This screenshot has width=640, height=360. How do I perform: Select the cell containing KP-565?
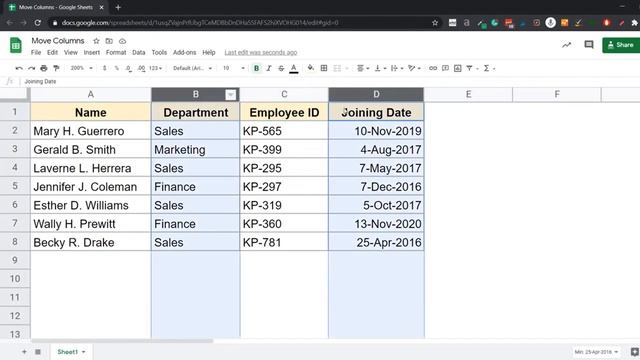coord(284,131)
